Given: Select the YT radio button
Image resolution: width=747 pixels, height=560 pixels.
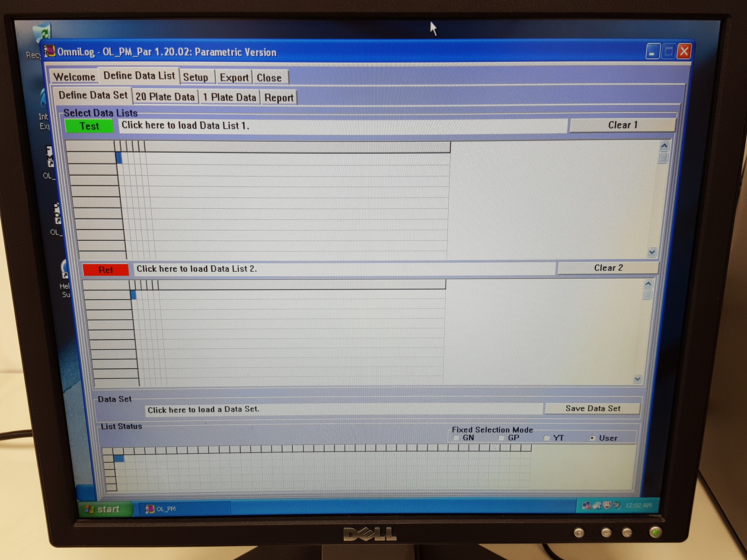Looking at the screenshot, I should (x=547, y=438).
